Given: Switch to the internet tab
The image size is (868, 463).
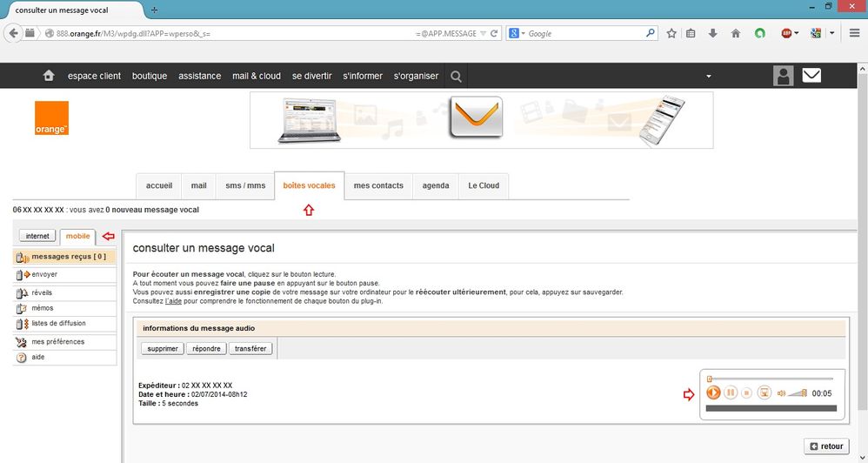Looking at the screenshot, I should point(37,236).
